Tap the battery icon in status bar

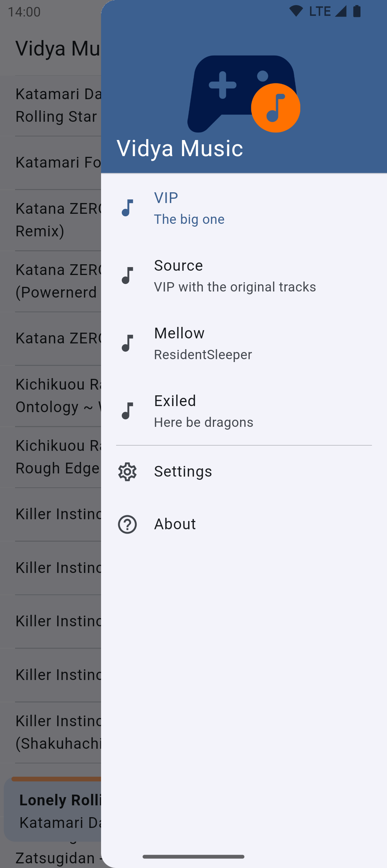coord(357,11)
